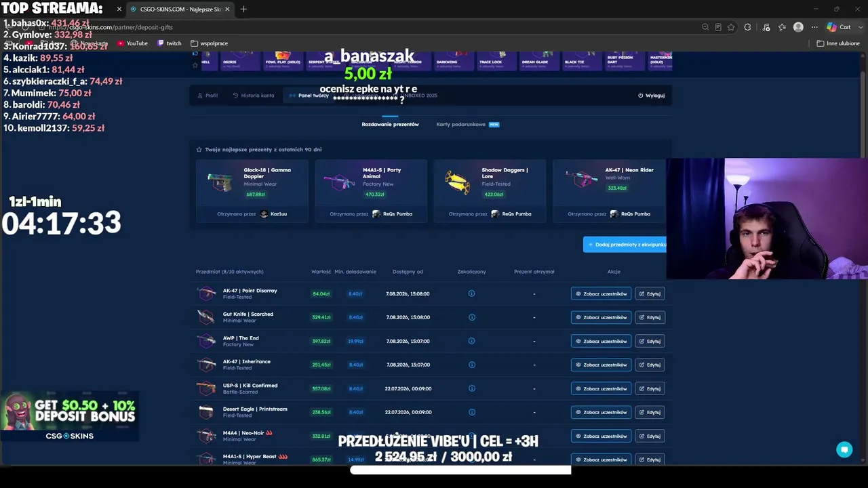Click the 251.45zł value badge

tap(321, 365)
